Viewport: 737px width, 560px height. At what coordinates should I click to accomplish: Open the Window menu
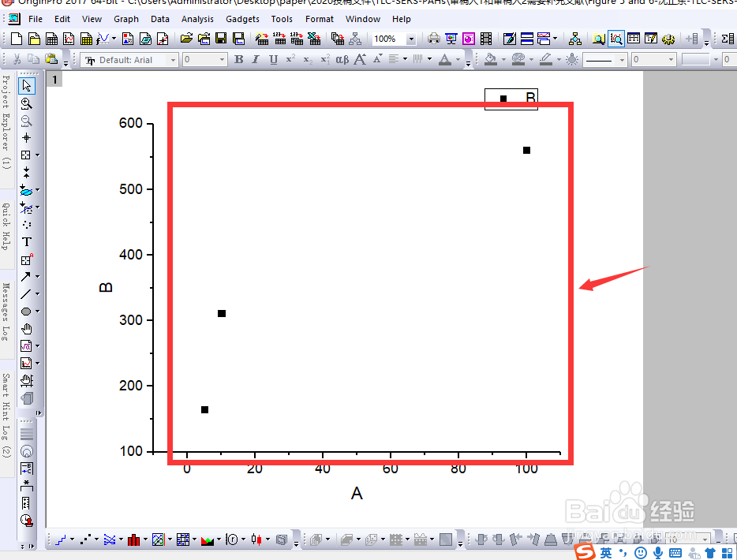363,19
